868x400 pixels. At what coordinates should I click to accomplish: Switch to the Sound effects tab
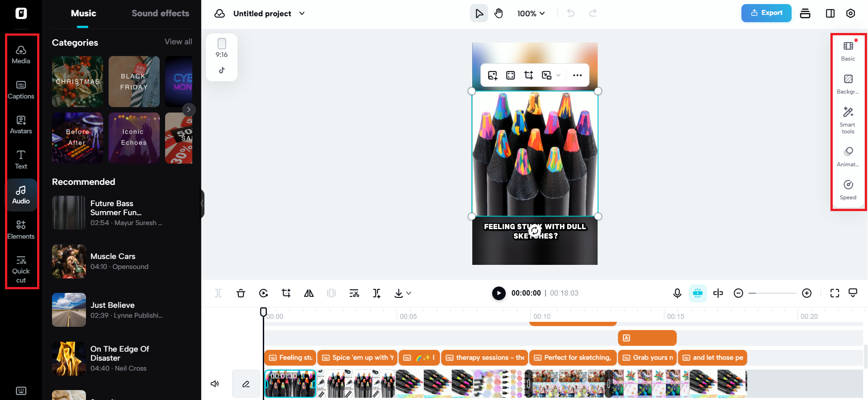click(160, 13)
